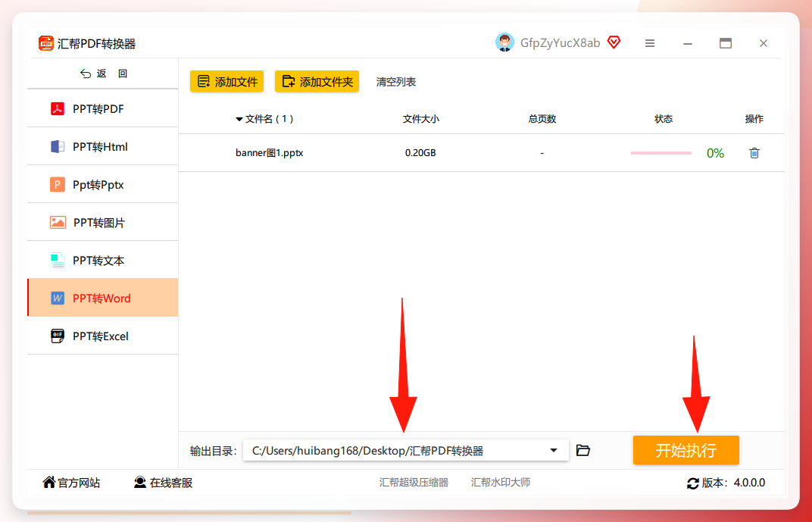Click the 添加文件夹 button

point(317,81)
